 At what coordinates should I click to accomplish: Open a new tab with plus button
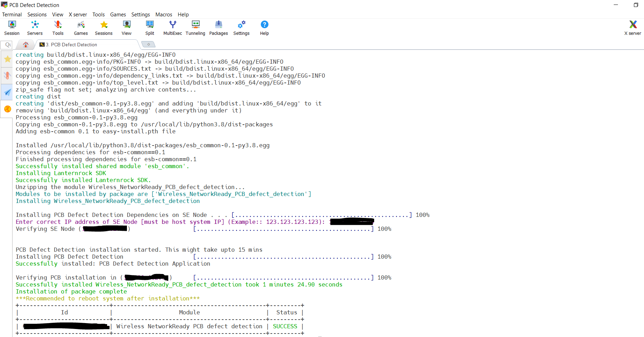(x=148, y=45)
